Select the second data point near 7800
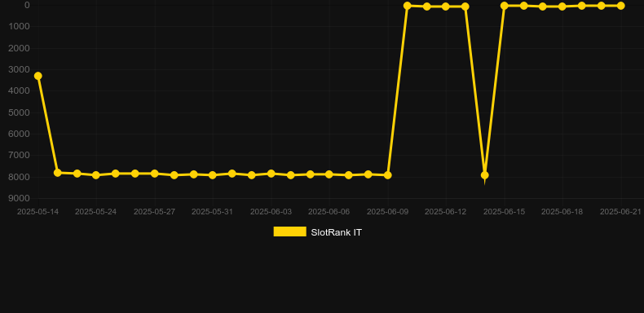644x313 pixels. click(58, 173)
